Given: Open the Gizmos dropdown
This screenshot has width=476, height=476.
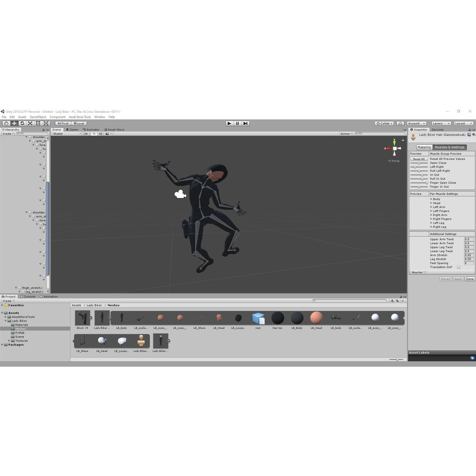Looking at the screenshot, I should click(x=346, y=134).
